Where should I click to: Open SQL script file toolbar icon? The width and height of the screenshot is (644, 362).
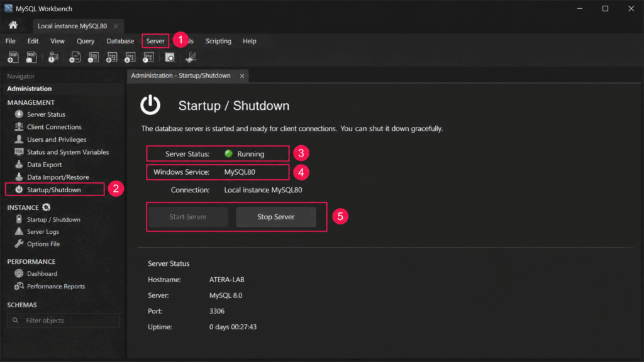[x=31, y=57]
